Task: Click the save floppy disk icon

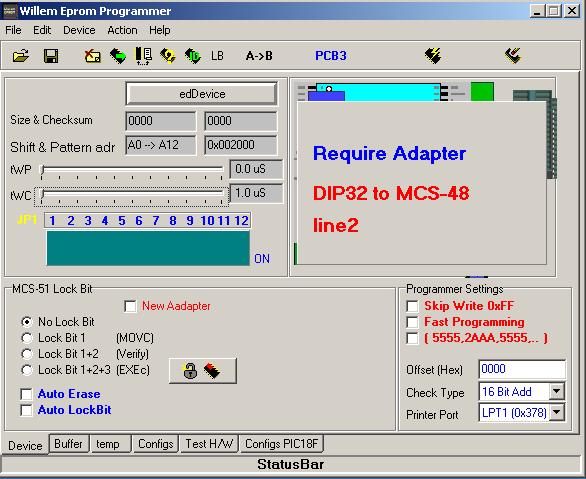Action: coord(51,56)
